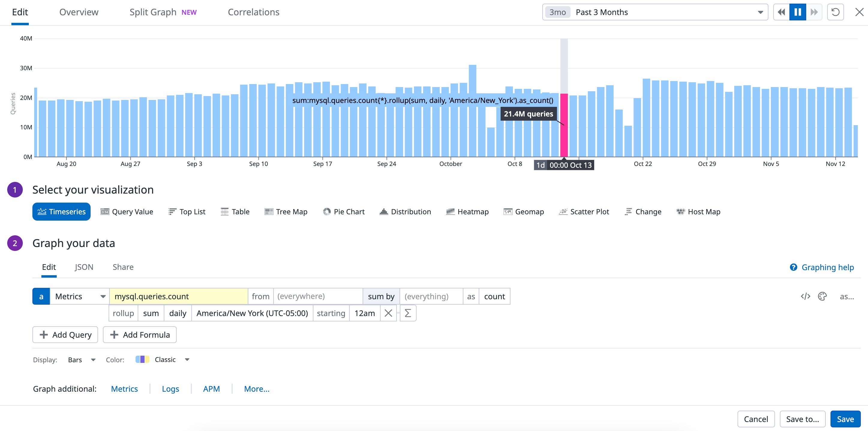Switch to the Correlations tab

(253, 12)
